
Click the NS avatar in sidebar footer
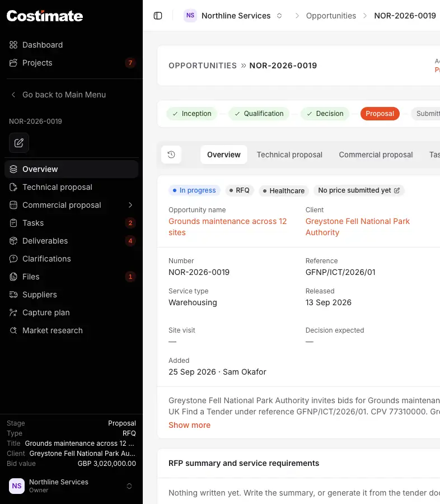tap(17, 486)
